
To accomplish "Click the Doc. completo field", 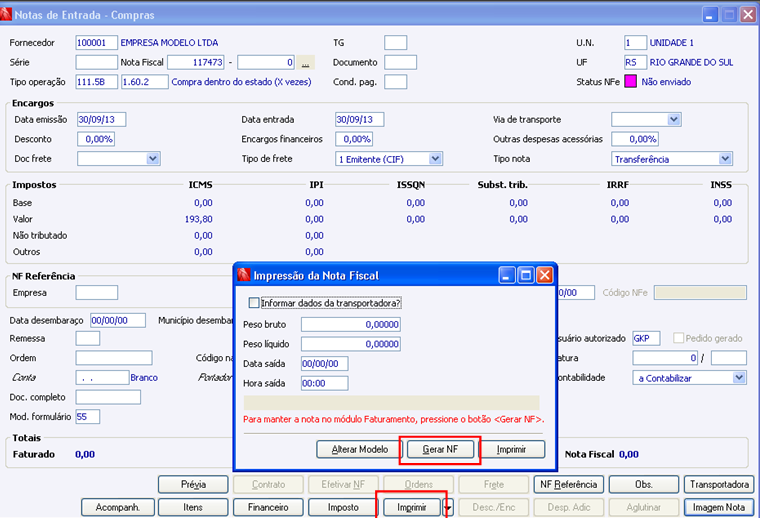I will [x=108, y=397].
